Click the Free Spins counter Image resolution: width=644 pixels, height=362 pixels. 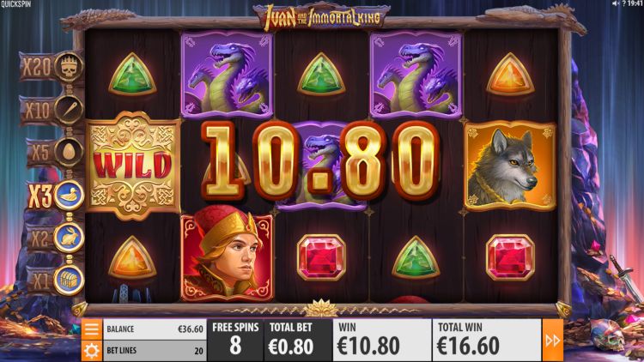(235, 341)
